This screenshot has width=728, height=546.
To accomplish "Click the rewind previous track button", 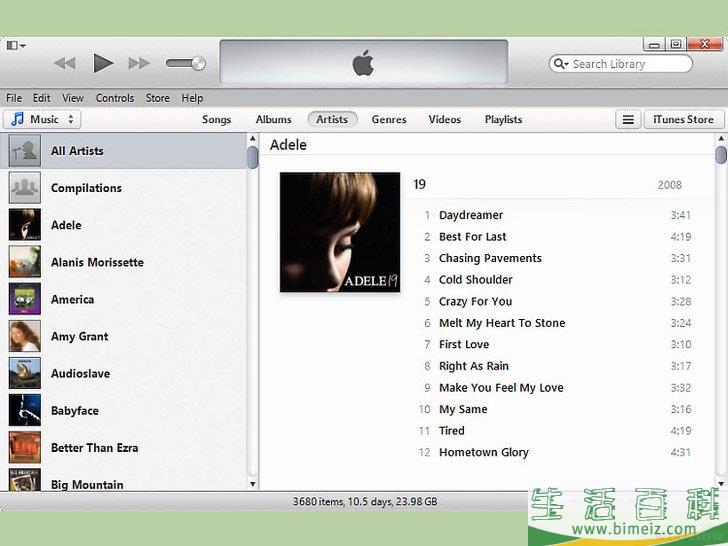I will pyautogui.click(x=65, y=63).
